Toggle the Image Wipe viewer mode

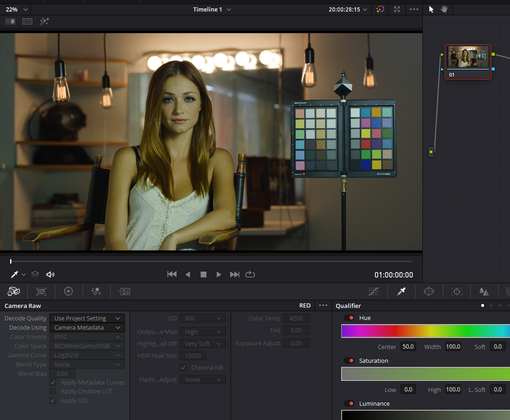(x=11, y=22)
